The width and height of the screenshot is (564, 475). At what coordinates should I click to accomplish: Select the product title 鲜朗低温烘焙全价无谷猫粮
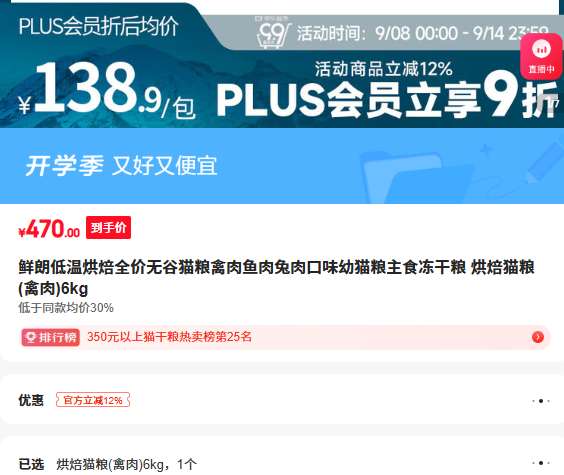pyautogui.click(x=276, y=278)
